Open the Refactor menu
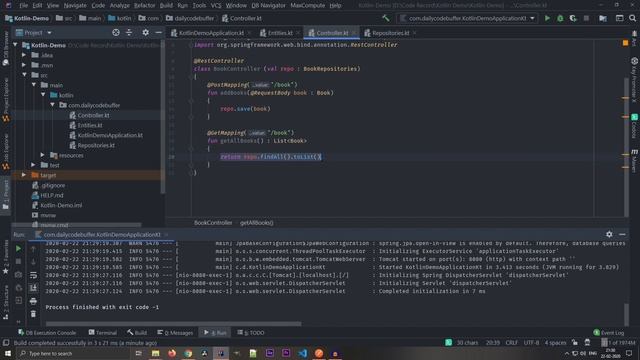 click(144, 5)
